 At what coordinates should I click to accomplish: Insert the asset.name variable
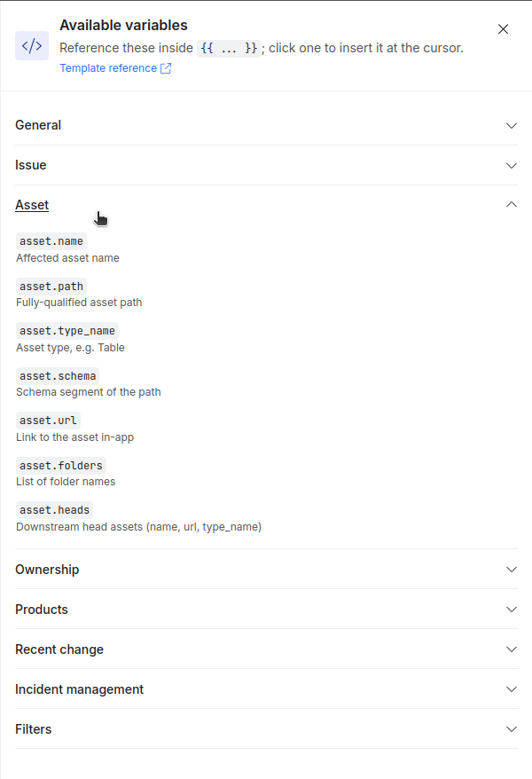click(x=51, y=241)
